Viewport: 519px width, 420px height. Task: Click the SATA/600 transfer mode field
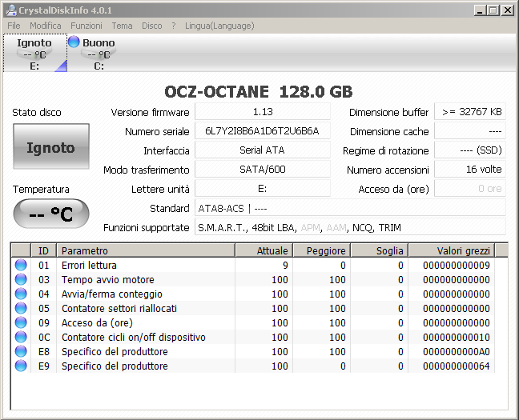pos(263,170)
